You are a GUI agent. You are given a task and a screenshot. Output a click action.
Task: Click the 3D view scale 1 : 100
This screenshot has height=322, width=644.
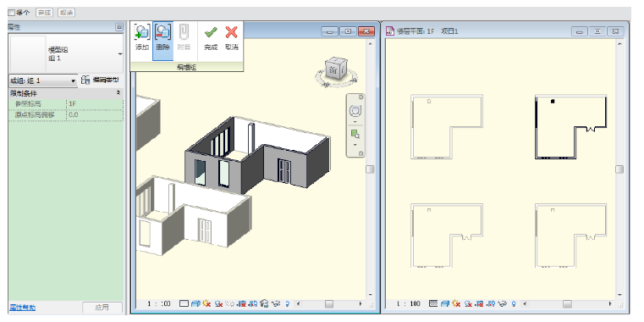pos(159,303)
